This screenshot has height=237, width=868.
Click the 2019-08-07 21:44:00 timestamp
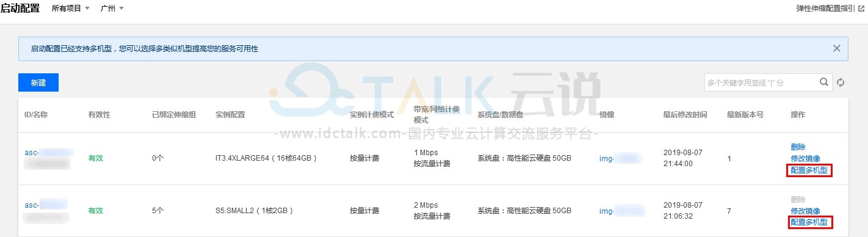683,158
